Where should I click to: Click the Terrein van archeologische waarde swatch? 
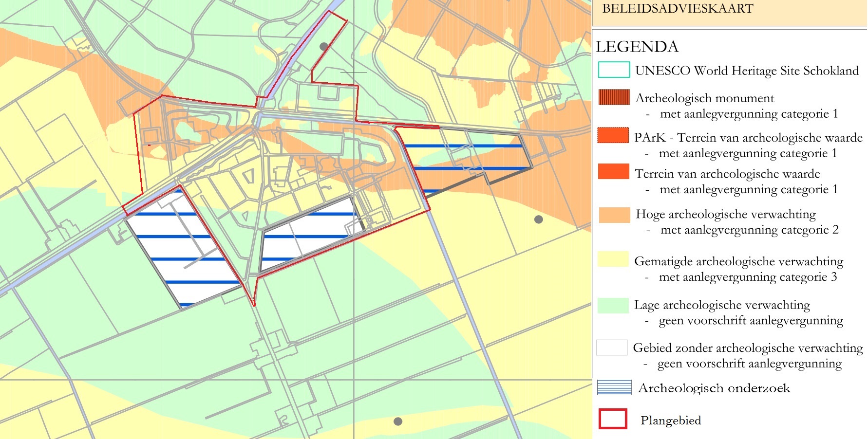(x=613, y=171)
